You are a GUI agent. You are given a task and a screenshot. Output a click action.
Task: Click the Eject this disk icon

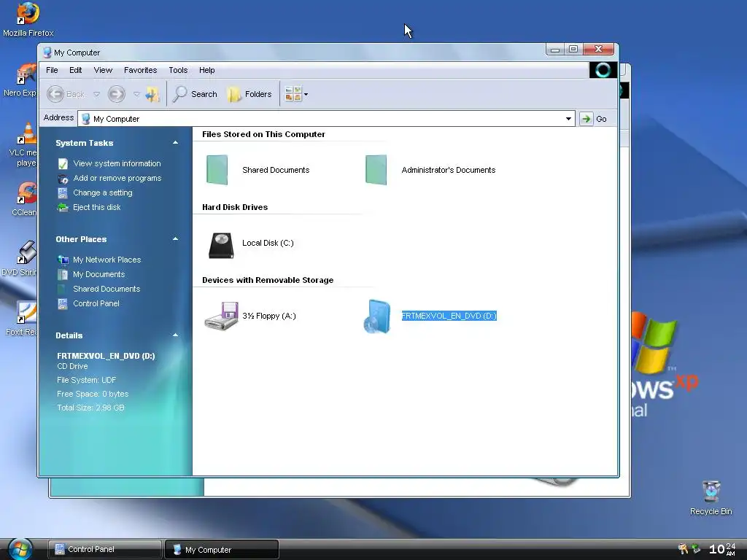[x=63, y=207]
